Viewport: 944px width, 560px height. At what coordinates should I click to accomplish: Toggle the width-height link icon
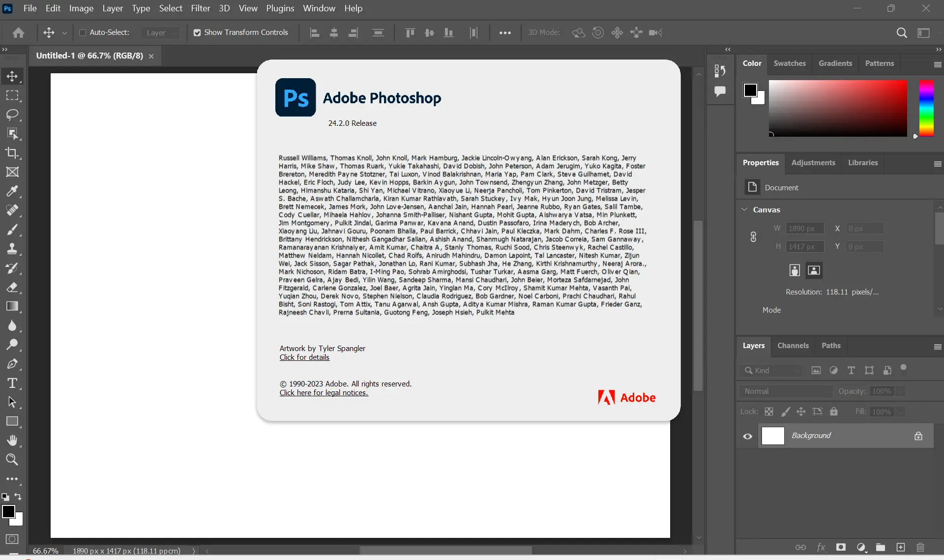point(753,237)
